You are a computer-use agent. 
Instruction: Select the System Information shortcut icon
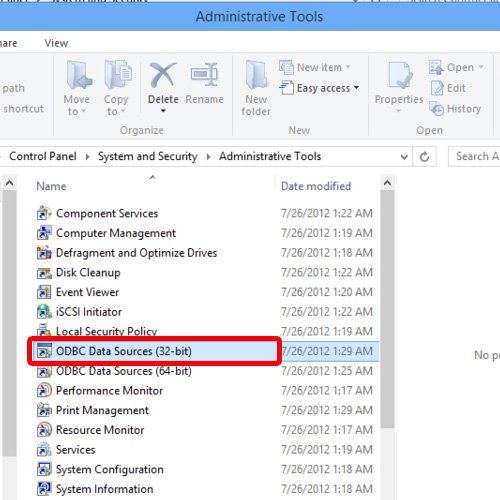44,489
